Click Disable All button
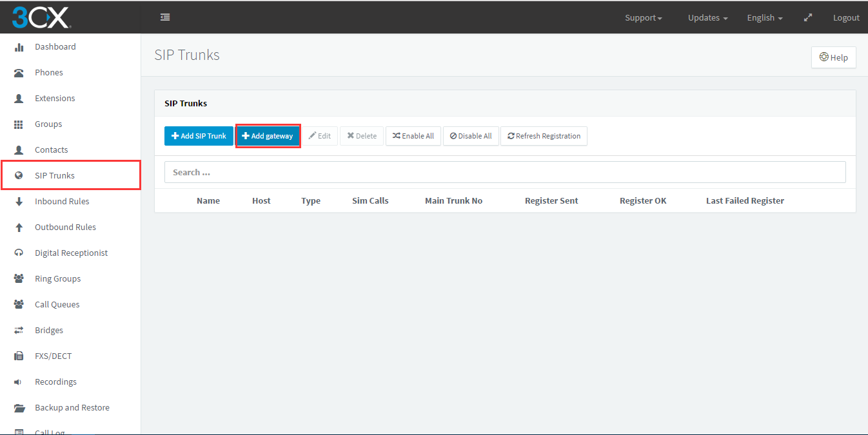 tap(471, 136)
